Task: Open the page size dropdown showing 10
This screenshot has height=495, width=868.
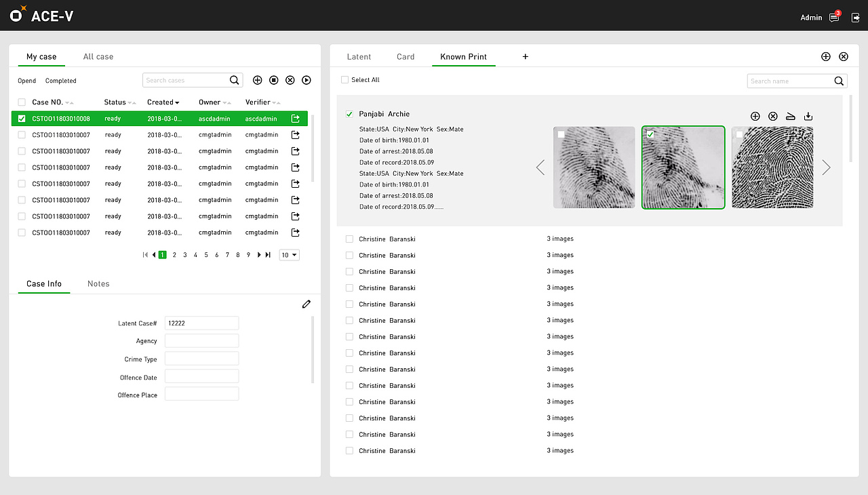Action: click(289, 254)
